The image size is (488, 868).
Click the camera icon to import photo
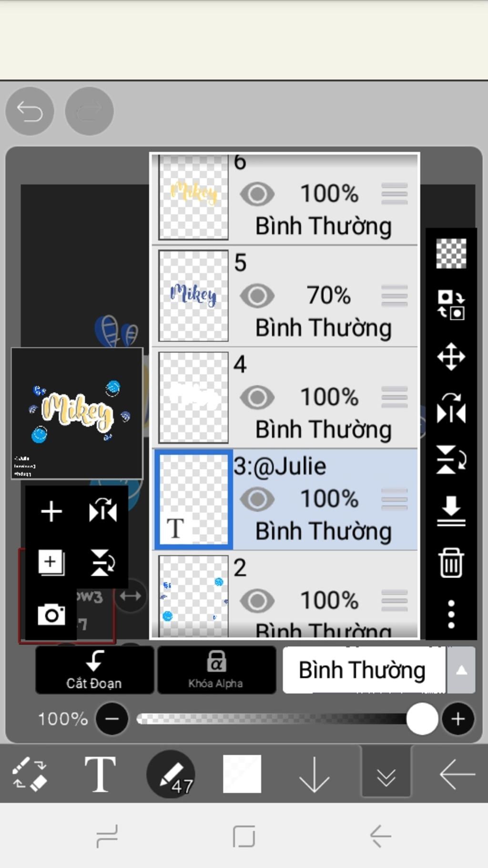pyautogui.click(x=51, y=614)
